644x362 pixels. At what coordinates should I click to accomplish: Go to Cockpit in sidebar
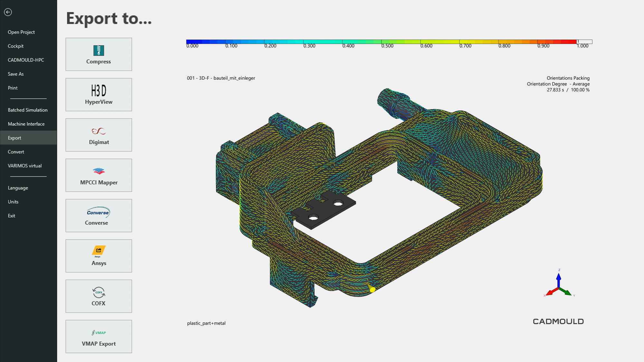click(x=15, y=46)
